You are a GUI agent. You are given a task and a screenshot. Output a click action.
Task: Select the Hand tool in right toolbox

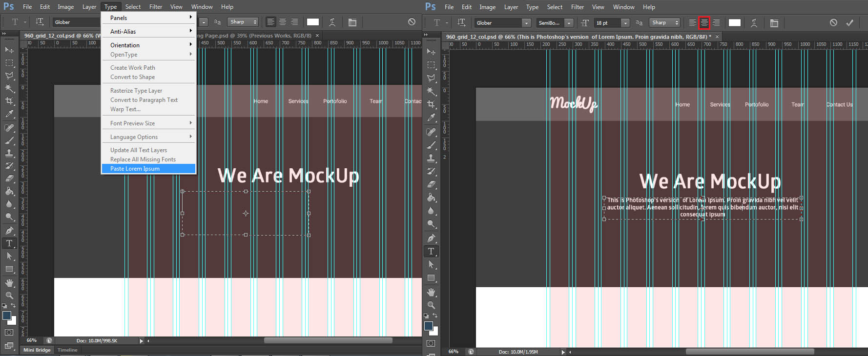click(x=431, y=292)
